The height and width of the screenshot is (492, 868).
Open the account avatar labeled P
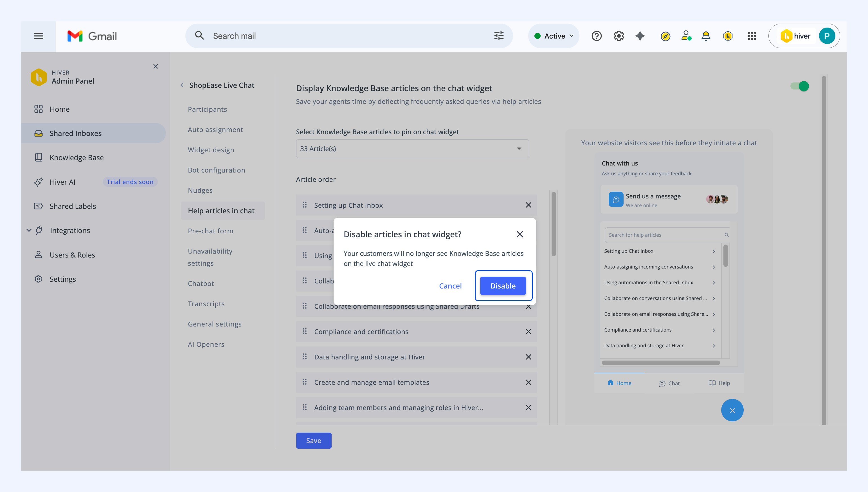[827, 36]
